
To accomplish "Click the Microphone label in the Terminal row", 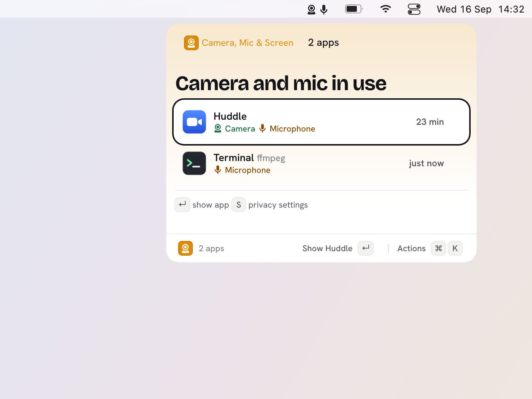I will pos(248,170).
